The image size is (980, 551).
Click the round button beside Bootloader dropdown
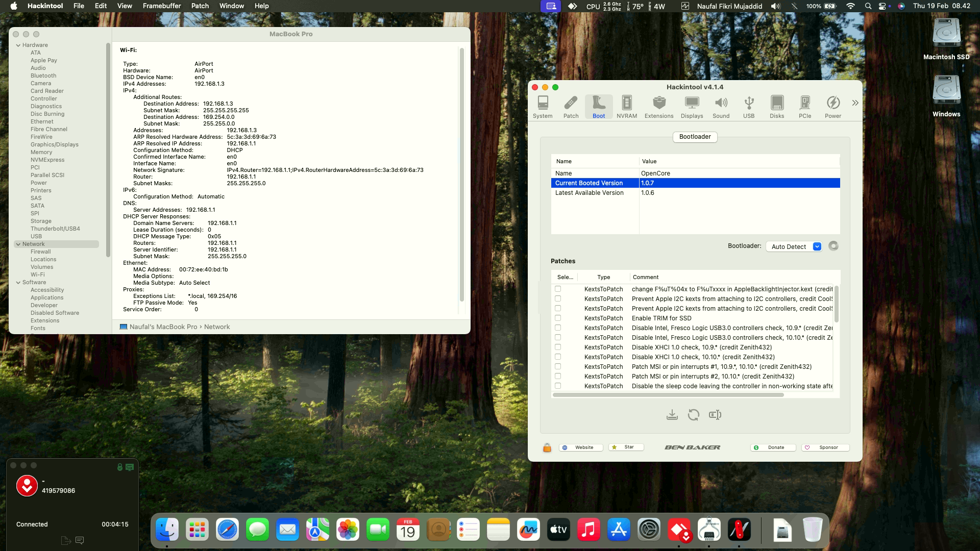coord(834,246)
